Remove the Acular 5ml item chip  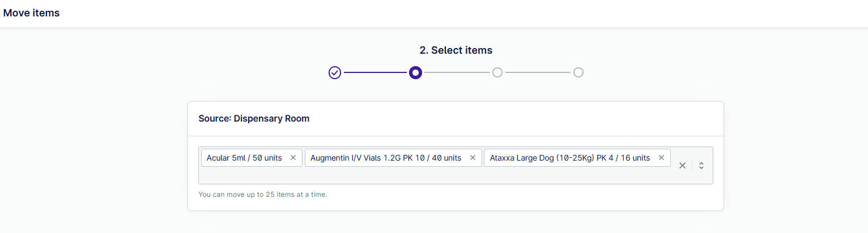click(293, 158)
